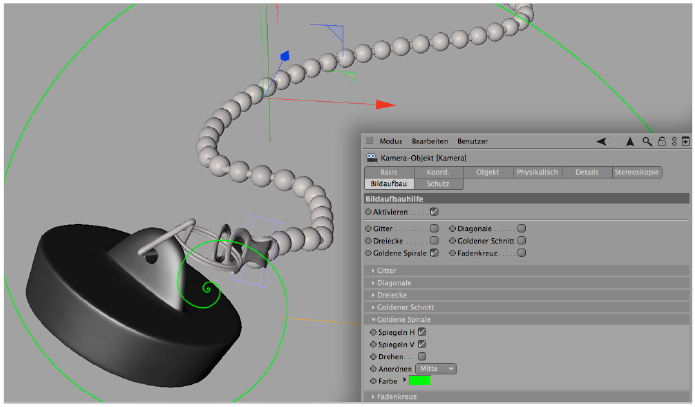This screenshot has width=695, height=407.
Task: Toggle the lock icon in the panel header
Action: tap(661, 142)
